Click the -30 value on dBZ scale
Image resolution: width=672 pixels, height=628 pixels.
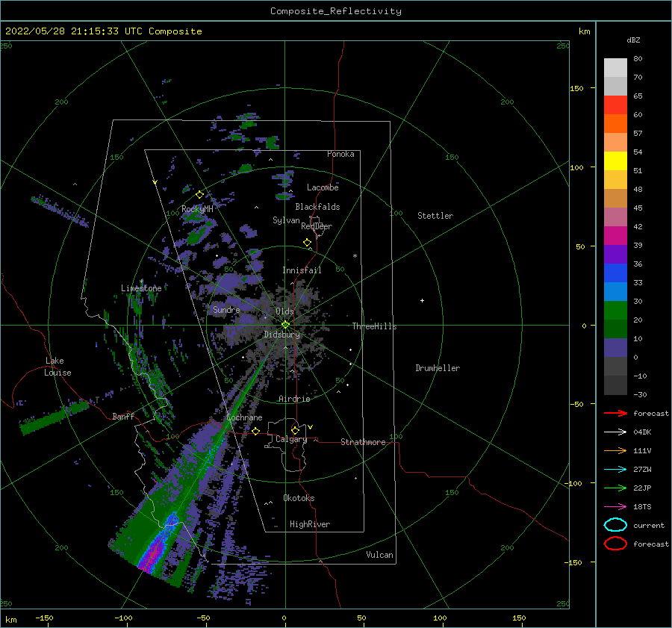coord(641,394)
